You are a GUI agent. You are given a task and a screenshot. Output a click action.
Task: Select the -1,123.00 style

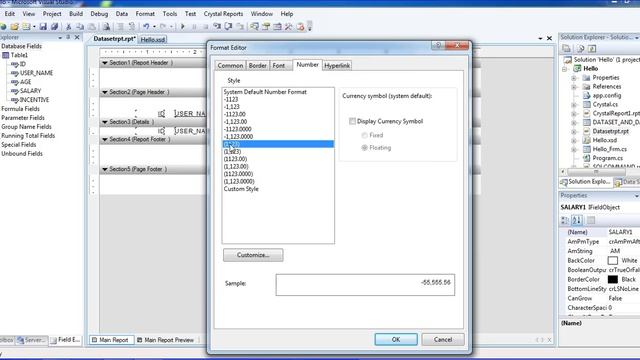click(x=236, y=122)
